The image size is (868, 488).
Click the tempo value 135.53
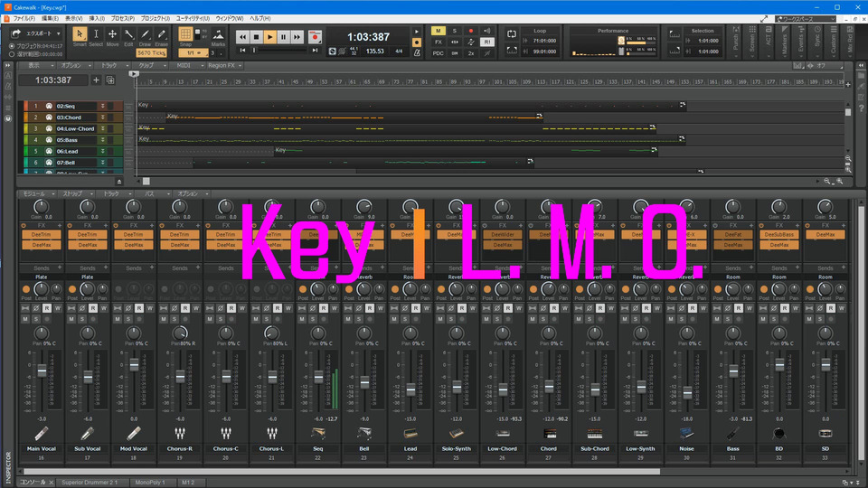coord(374,51)
